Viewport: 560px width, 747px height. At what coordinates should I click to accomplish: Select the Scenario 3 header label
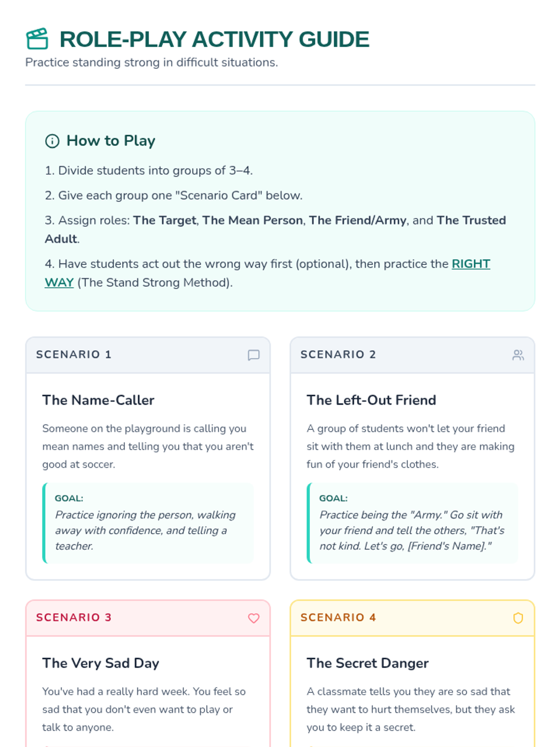point(74,618)
